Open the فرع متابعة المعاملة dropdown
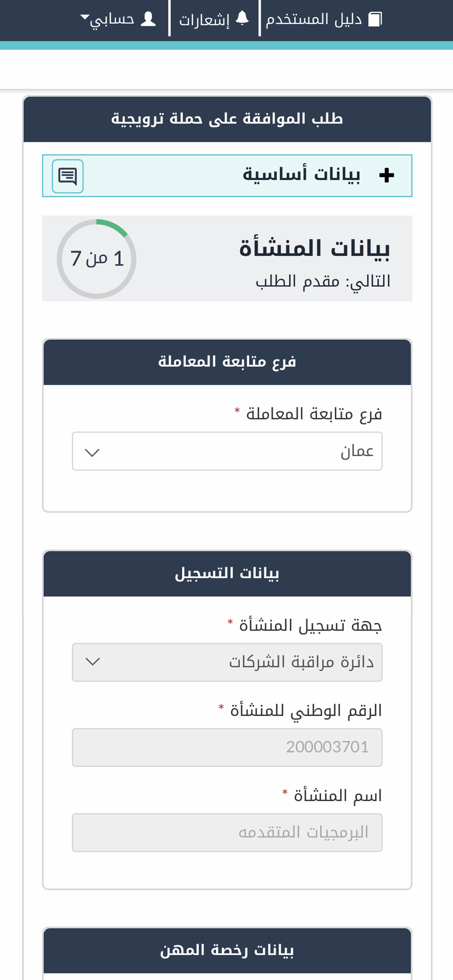Screen dimensions: 453x980 (x=227, y=451)
